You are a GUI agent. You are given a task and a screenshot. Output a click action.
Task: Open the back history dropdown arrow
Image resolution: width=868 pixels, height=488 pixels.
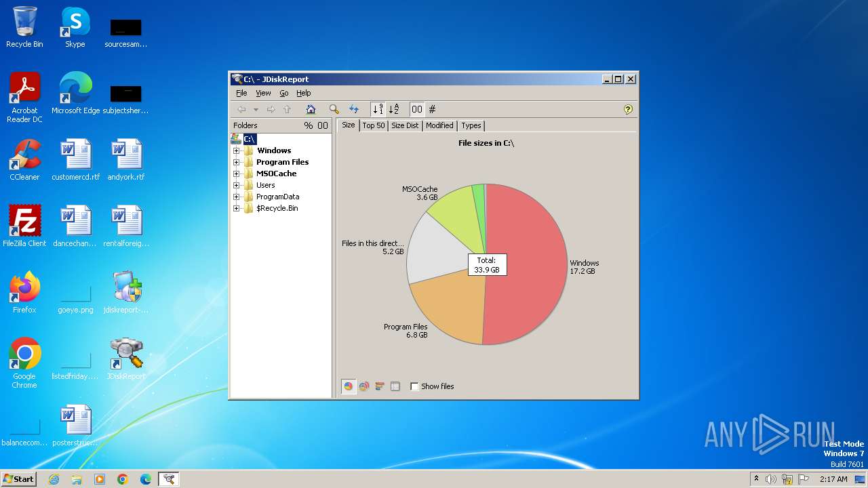(x=256, y=109)
